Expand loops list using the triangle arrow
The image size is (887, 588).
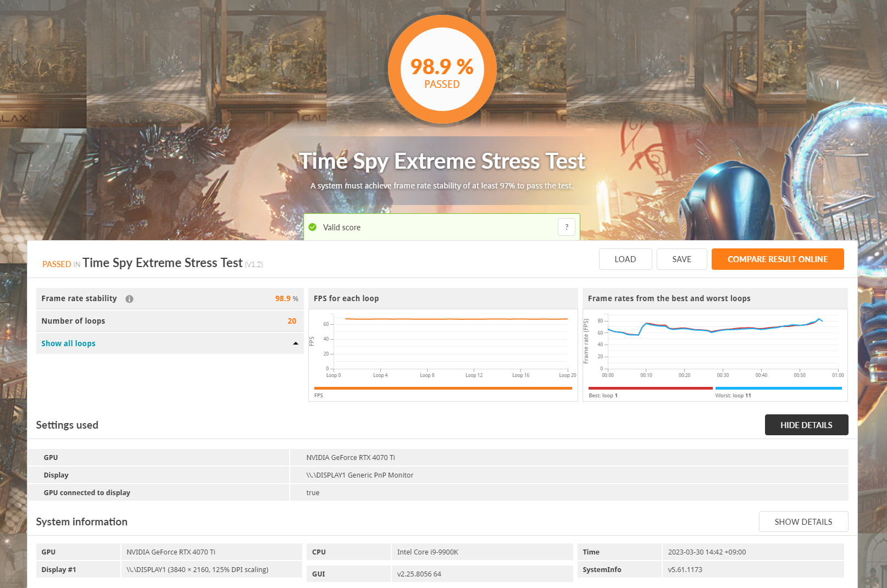pos(296,343)
